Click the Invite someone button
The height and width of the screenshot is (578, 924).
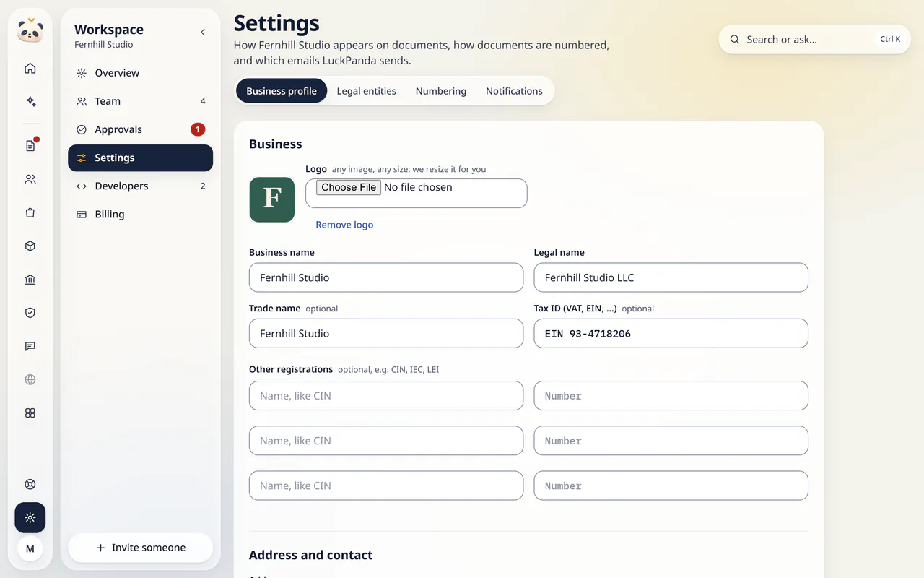click(x=141, y=548)
